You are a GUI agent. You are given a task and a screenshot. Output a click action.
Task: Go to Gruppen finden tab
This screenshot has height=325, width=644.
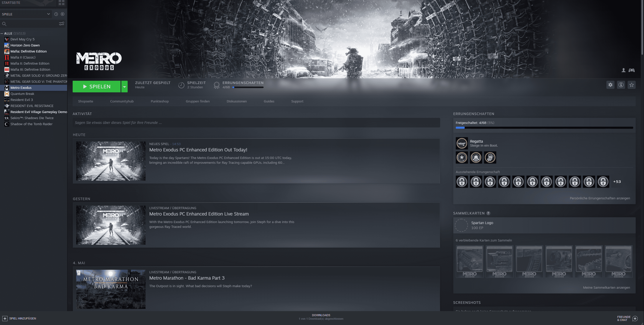198,101
